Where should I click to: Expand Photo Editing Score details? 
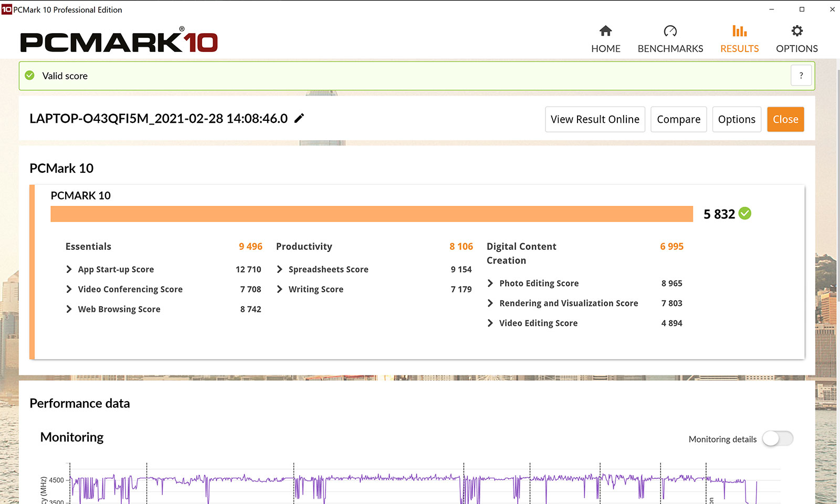(x=490, y=283)
